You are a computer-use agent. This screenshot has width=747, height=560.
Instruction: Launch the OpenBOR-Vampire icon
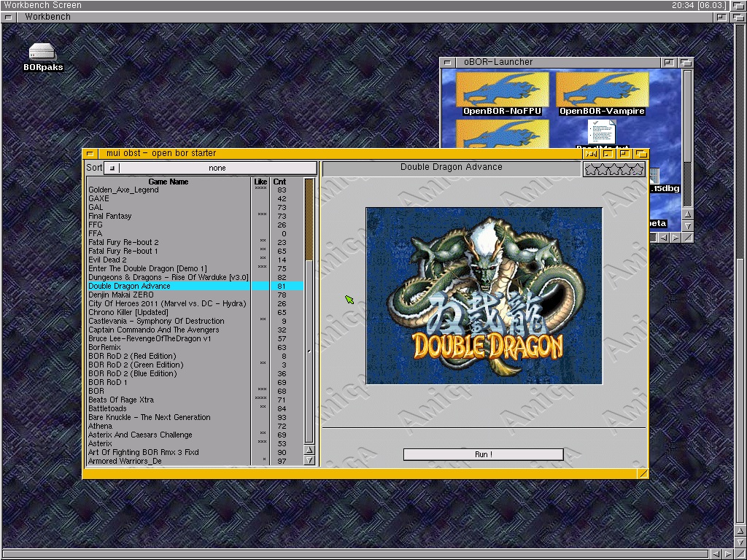pyautogui.click(x=602, y=93)
